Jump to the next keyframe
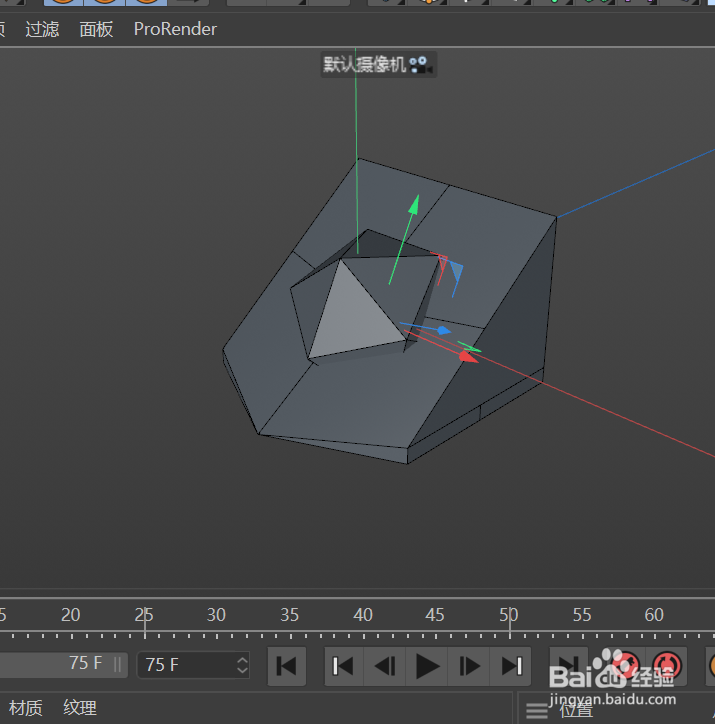The width and height of the screenshot is (715, 724). 511,666
